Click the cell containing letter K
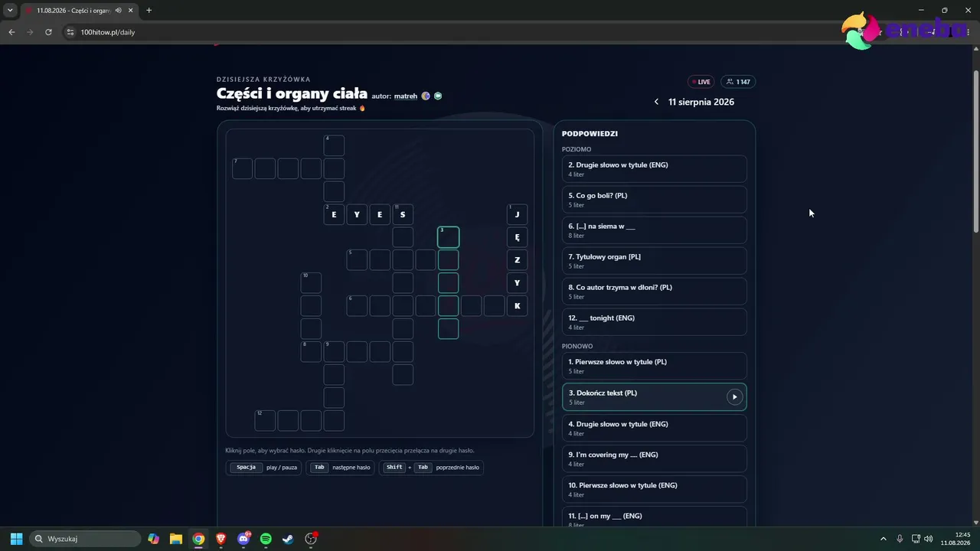 [518, 306]
